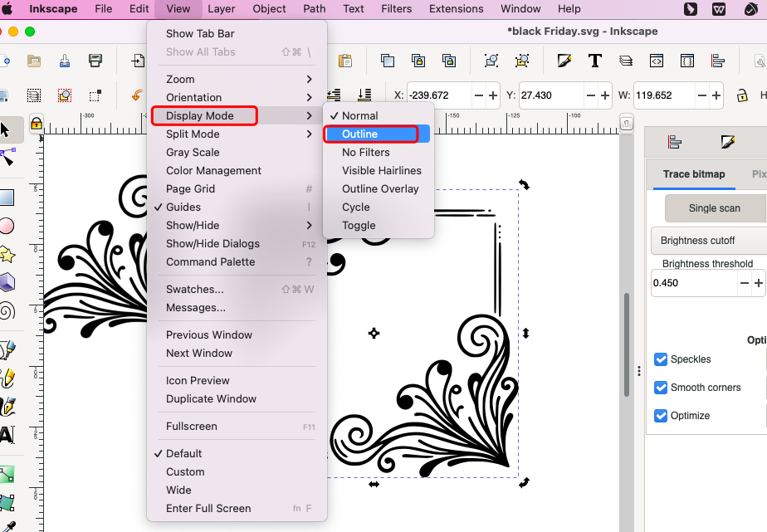Click the Paste icon in toolbar
Viewport: 767px width, 532px height.
345,61
